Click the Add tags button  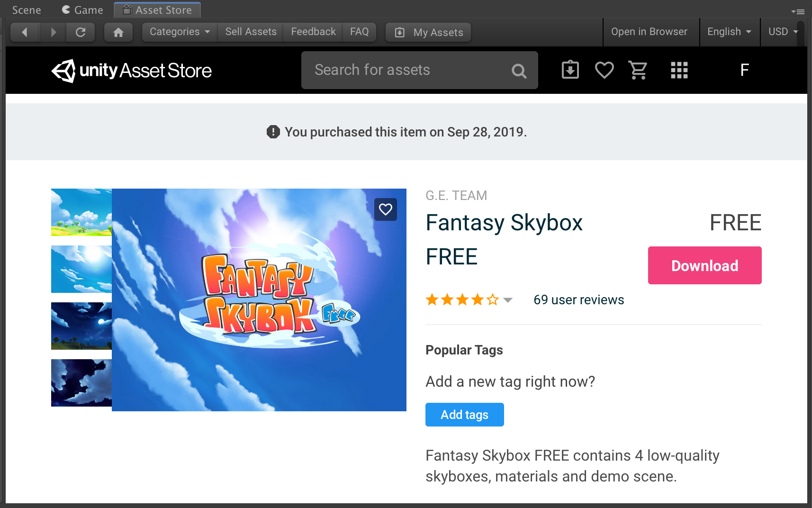(464, 415)
